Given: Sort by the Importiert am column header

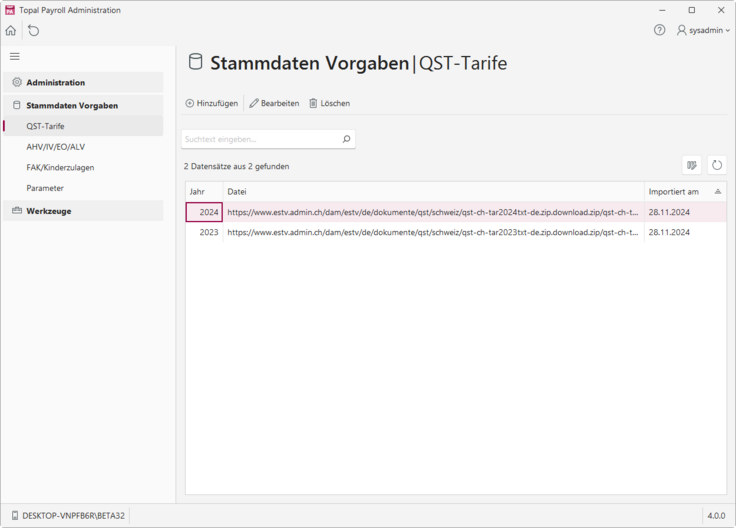Looking at the screenshot, I should 674,191.
